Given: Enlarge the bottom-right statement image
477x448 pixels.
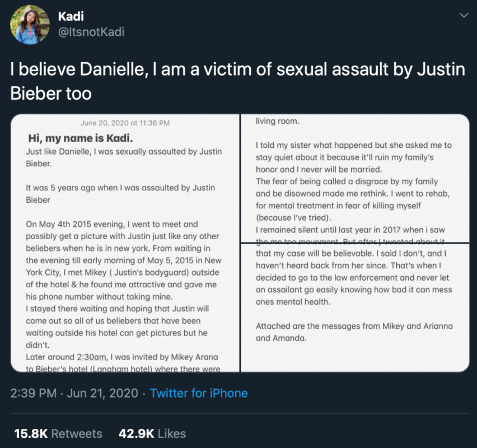Looking at the screenshot, I should [356, 308].
